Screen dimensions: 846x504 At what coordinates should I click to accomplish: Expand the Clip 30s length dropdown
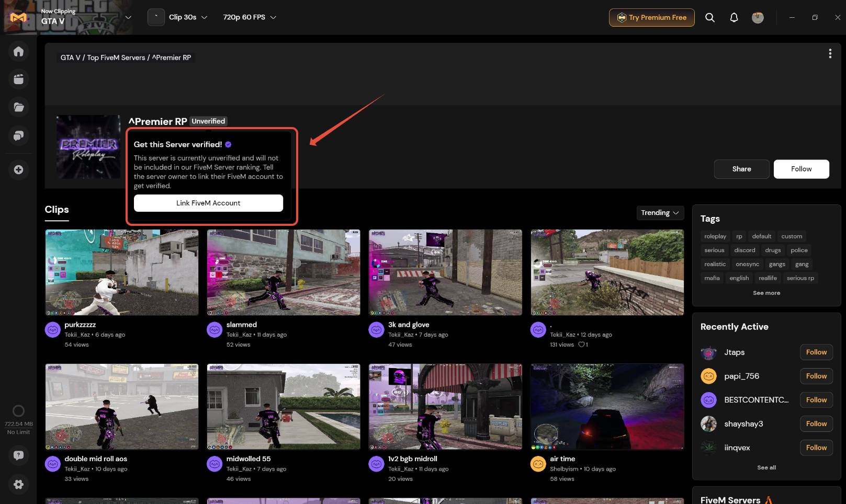188,17
